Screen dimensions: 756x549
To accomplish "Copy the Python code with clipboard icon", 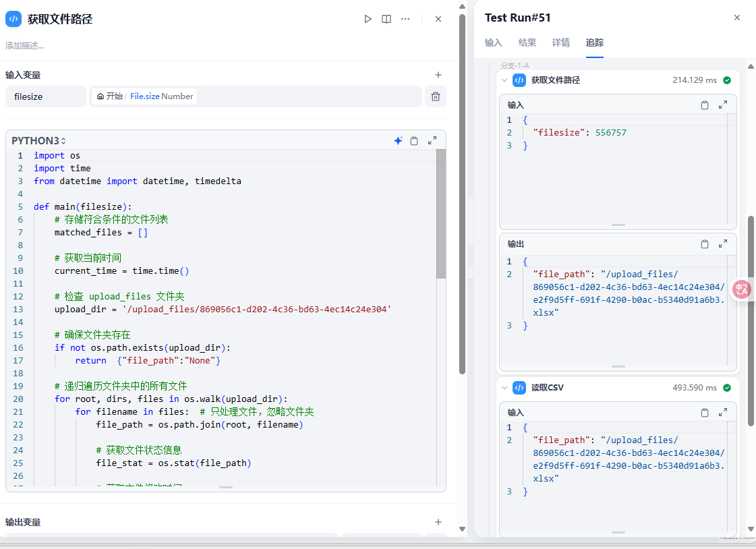I will (414, 141).
